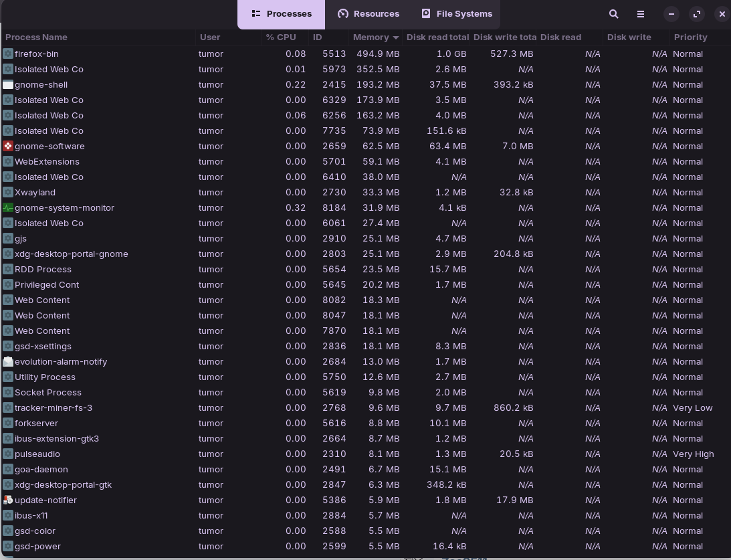Open the File Systems tab
This screenshot has width=731, height=560.
[x=457, y=14]
